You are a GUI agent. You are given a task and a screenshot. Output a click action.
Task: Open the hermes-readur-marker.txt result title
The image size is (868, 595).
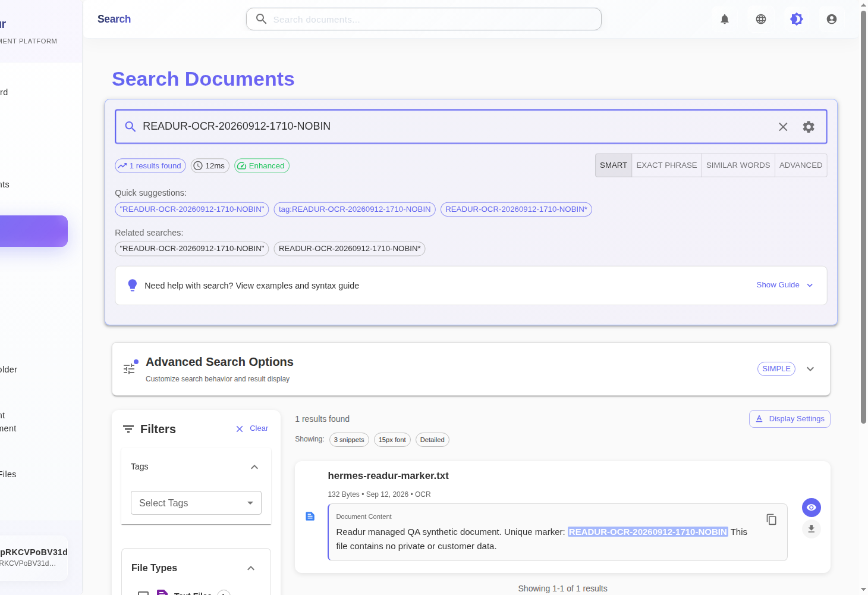click(x=388, y=476)
